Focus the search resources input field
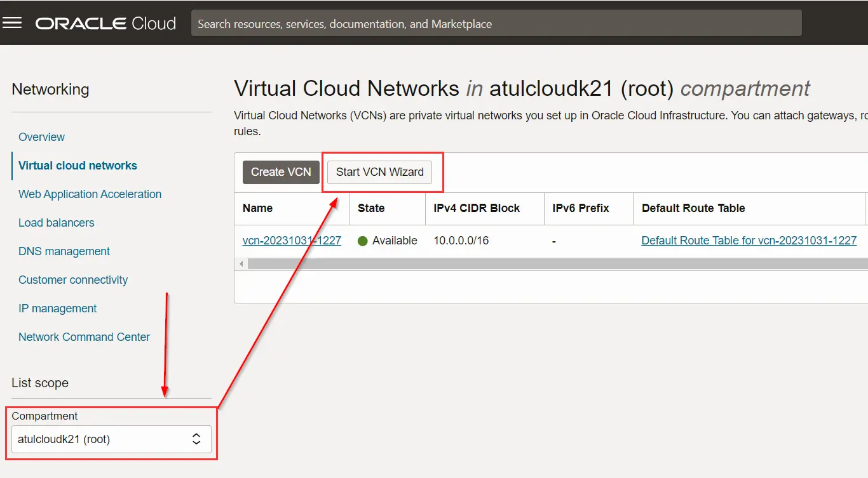The height and width of the screenshot is (478, 868). (496, 23)
